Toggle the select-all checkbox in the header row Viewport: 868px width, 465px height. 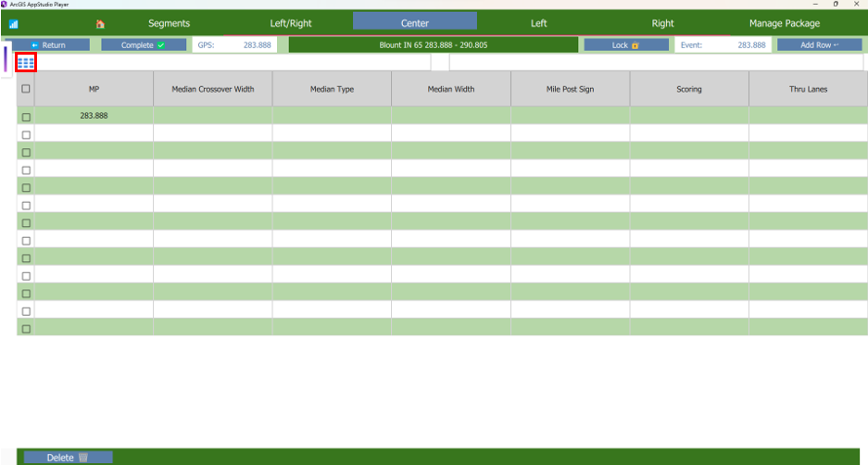tap(26, 89)
